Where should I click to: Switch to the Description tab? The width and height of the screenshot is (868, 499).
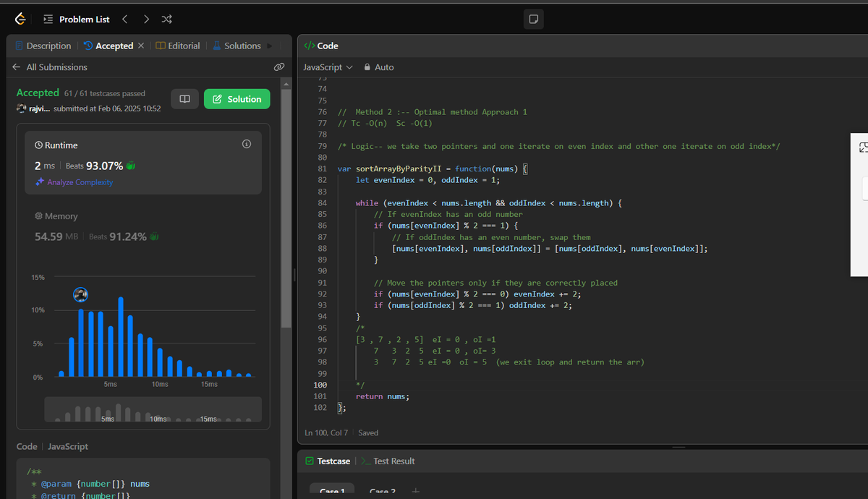click(x=43, y=46)
